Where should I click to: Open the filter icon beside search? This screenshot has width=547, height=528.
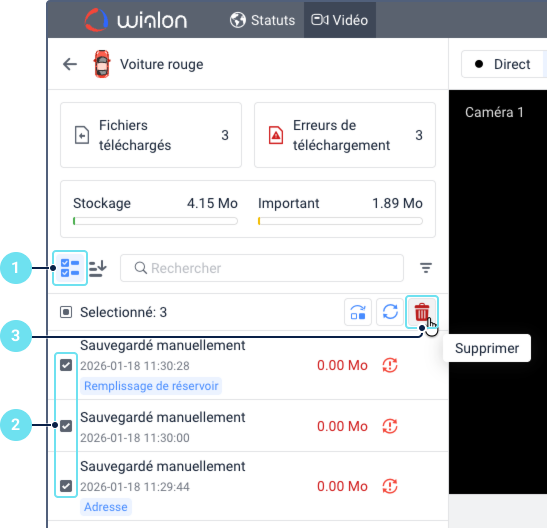pos(426,268)
